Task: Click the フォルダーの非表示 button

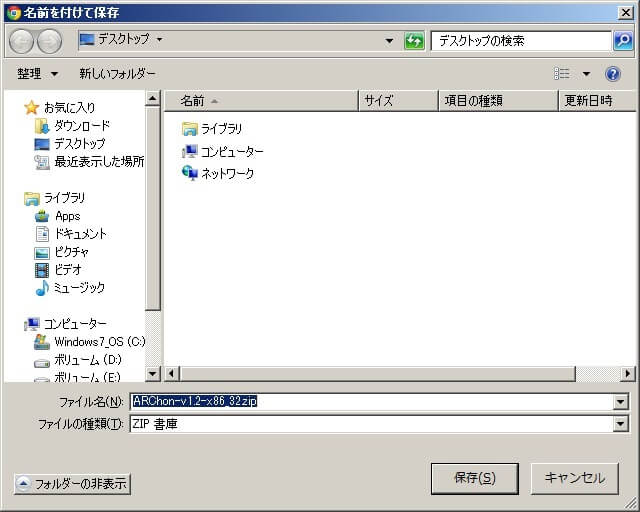Action: 72,484
